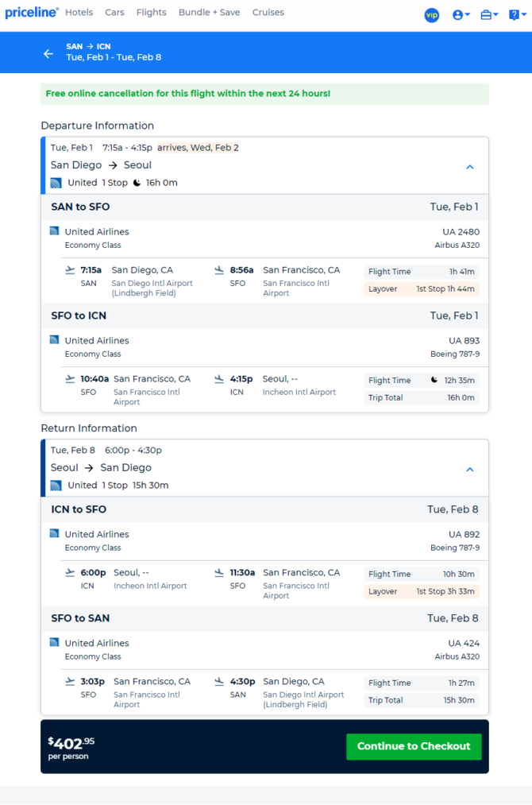This screenshot has height=805, width=532.
Task: Open the Hotels tab
Action: coord(79,13)
